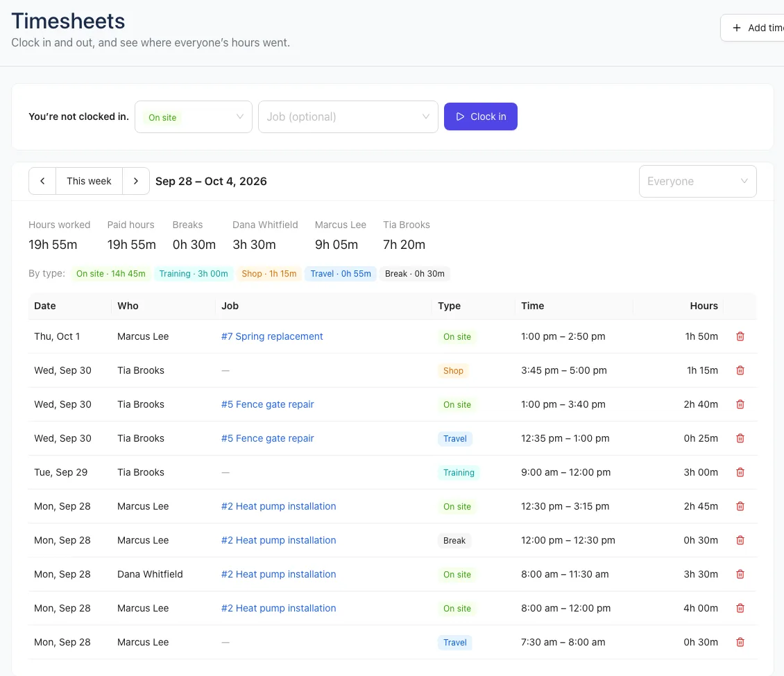Delete Marcus Lee's 8:00 am – 12:00 pm entry
The image size is (784, 676).
pyautogui.click(x=740, y=608)
